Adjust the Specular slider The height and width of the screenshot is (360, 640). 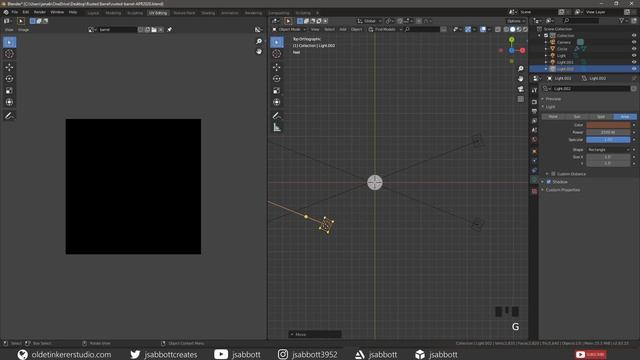[x=608, y=140]
